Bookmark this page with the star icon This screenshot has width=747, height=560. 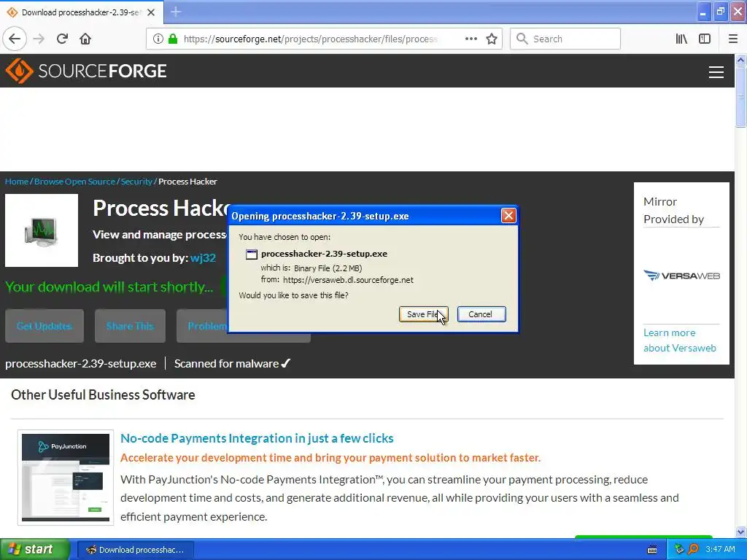point(492,39)
